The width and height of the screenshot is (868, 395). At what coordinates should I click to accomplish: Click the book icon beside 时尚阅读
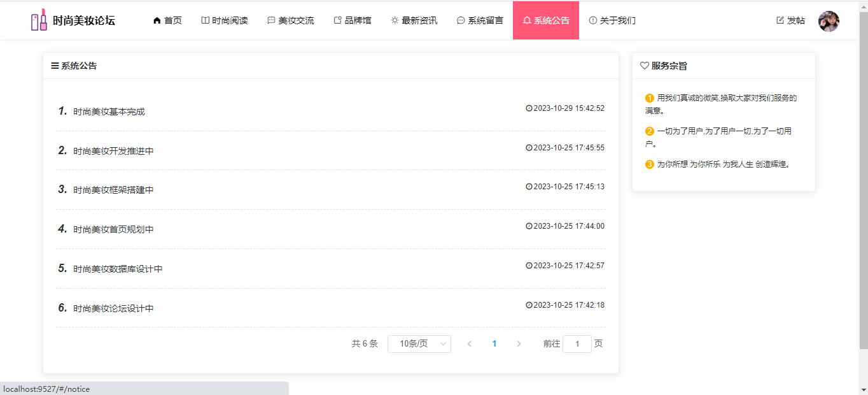click(x=205, y=20)
